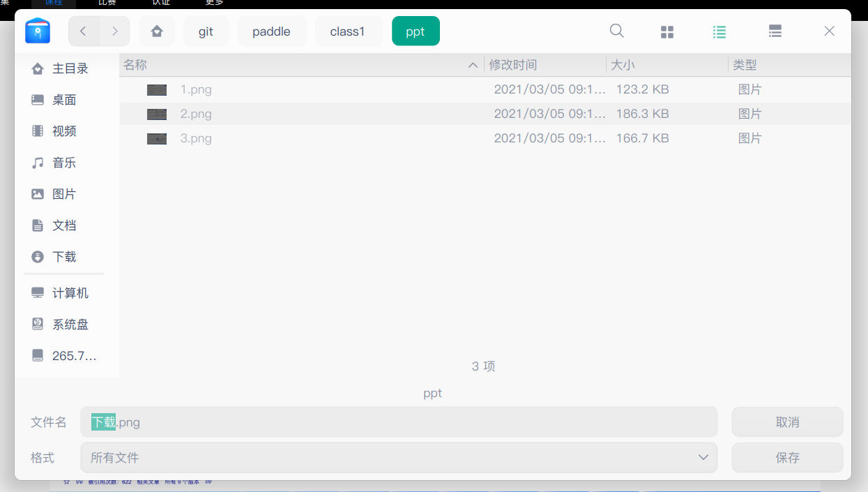This screenshot has width=868, height=492.
Task: Go back with the left arrow
Action: (84, 31)
